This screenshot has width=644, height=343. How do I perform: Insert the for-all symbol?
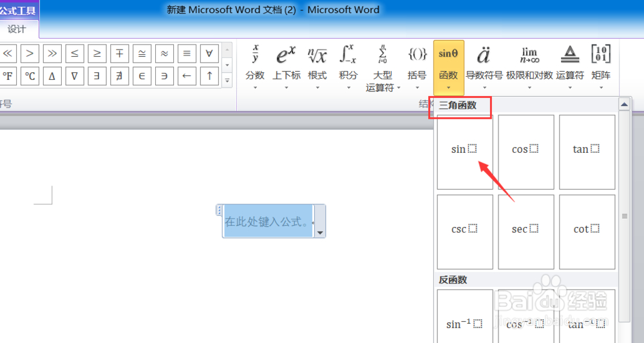(x=209, y=54)
